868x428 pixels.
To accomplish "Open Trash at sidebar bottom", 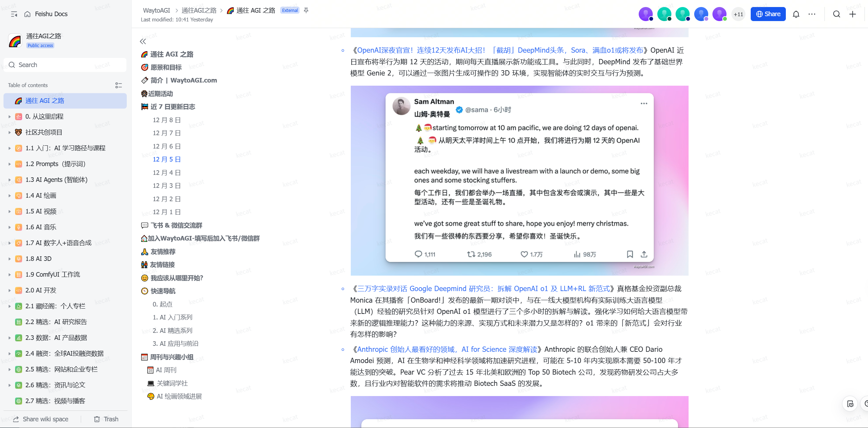I will coord(106,419).
